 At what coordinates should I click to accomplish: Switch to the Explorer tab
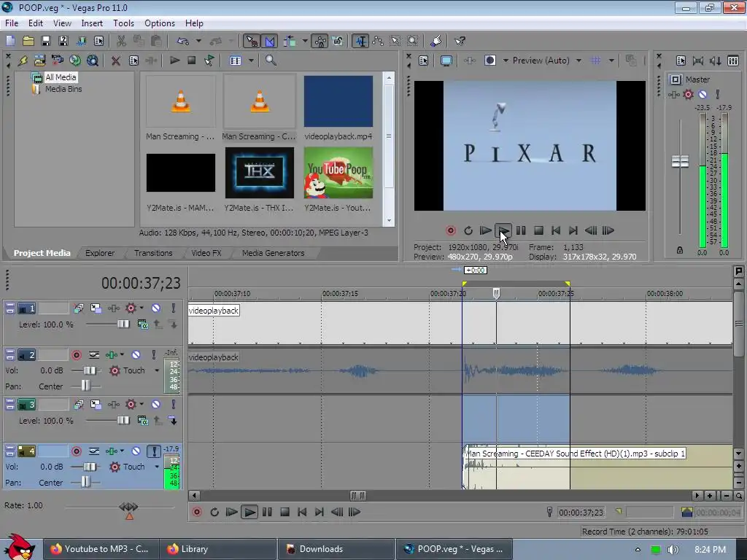100,253
